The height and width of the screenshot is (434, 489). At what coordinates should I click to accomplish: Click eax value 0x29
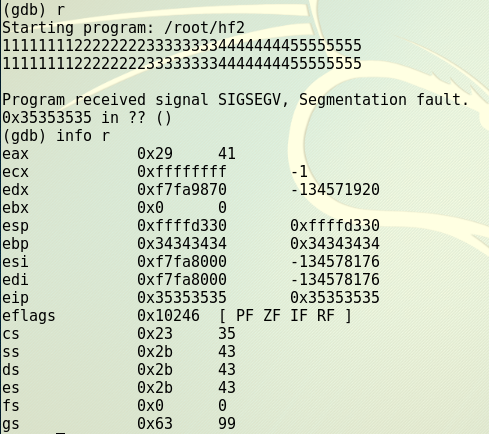(x=155, y=154)
